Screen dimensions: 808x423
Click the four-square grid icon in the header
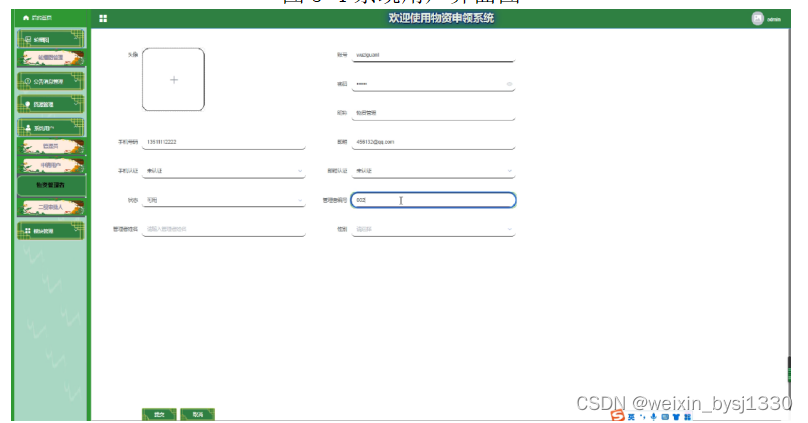coord(103,19)
